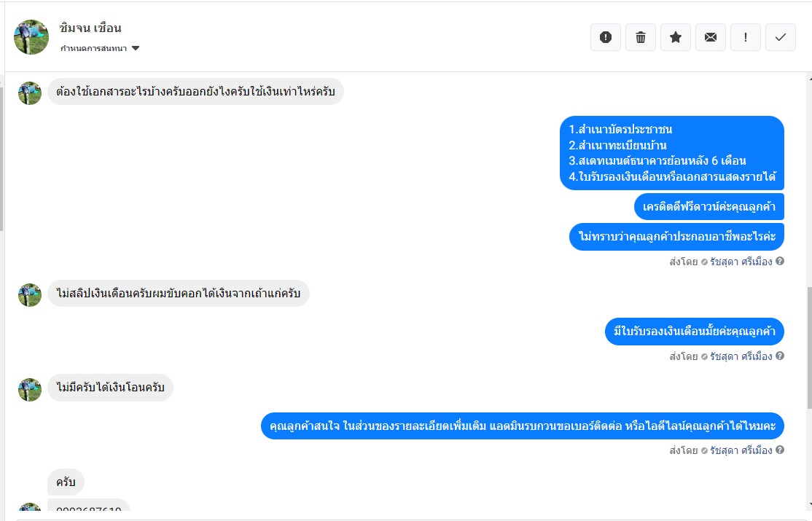Mark conversation unread with envelope icon
The width and height of the screenshot is (812, 521).
coord(711,37)
